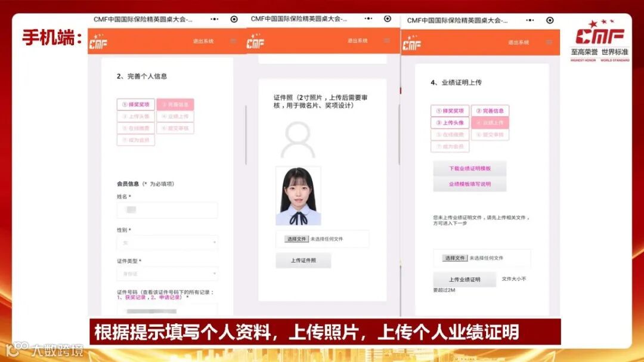Open the 申请记录 link

click(x=169, y=297)
